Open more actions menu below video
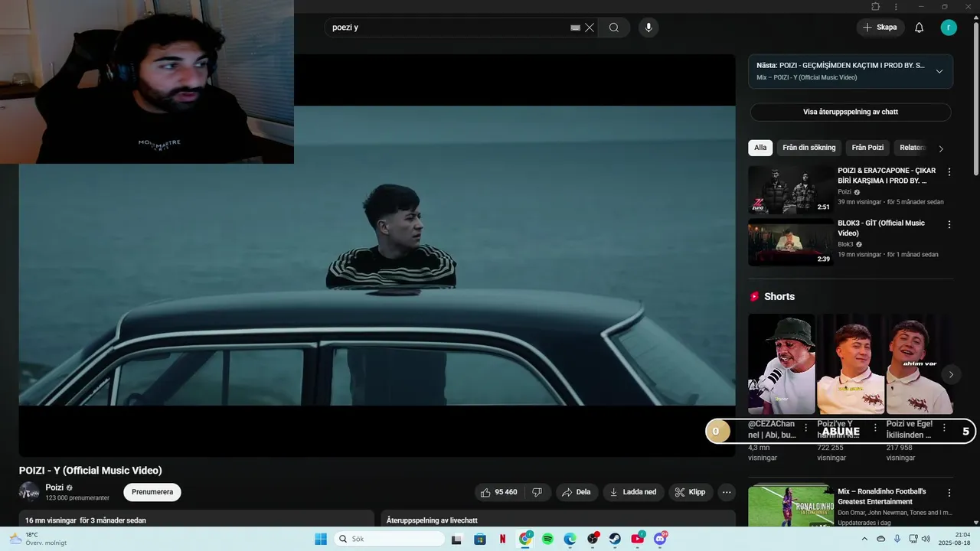The image size is (980, 551). [x=727, y=492]
